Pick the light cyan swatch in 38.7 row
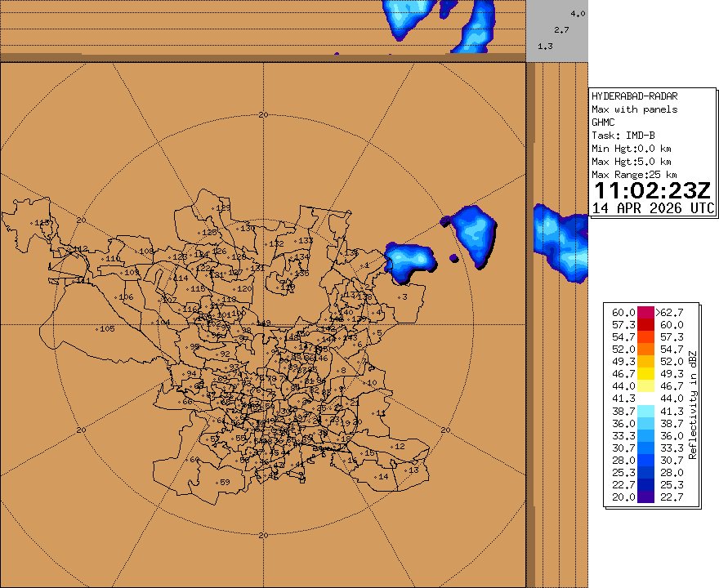Screen dimensions: 719x588 pyautogui.click(x=645, y=411)
